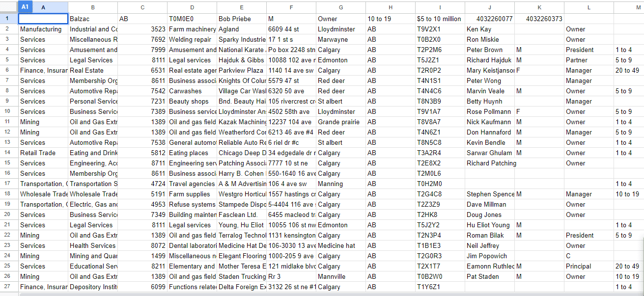The image size is (644, 296).
Task: Click the cell with 4032260077
Action: (x=489, y=19)
